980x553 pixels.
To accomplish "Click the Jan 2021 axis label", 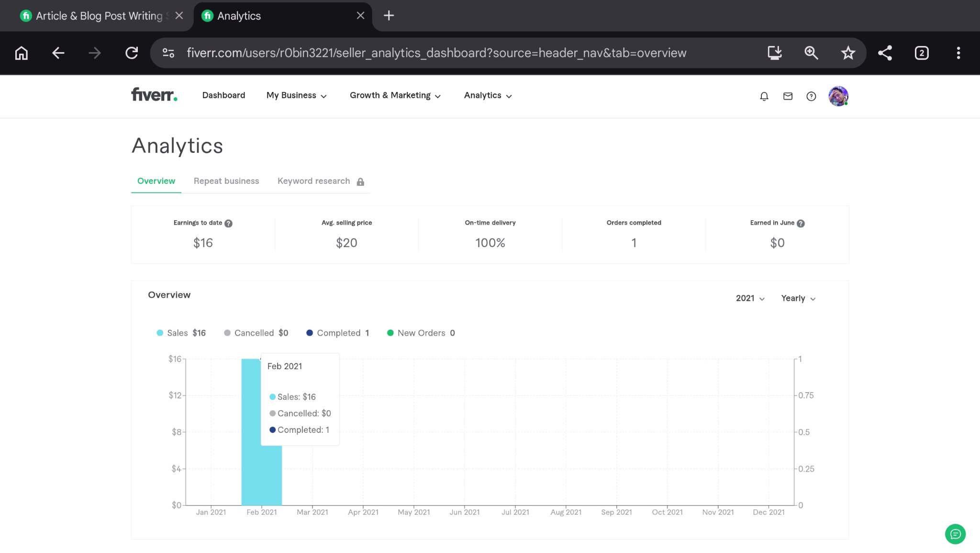I will tap(211, 512).
